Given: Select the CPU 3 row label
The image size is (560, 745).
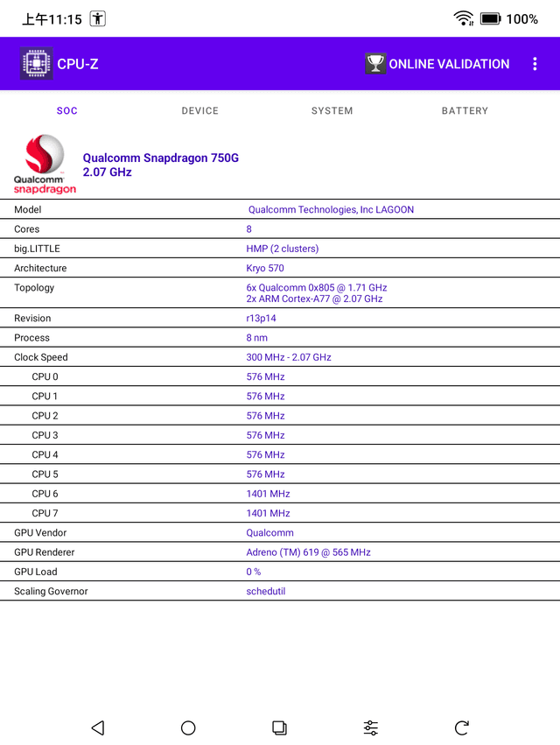Looking at the screenshot, I should tap(45, 435).
